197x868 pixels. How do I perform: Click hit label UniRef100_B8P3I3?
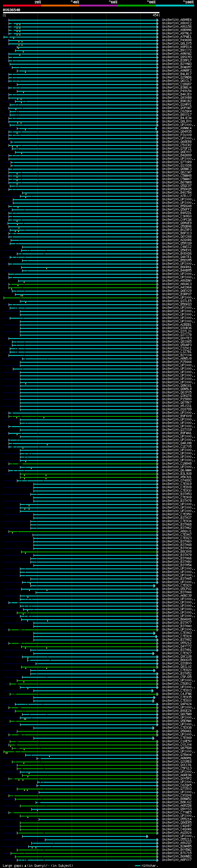(177, 233)
